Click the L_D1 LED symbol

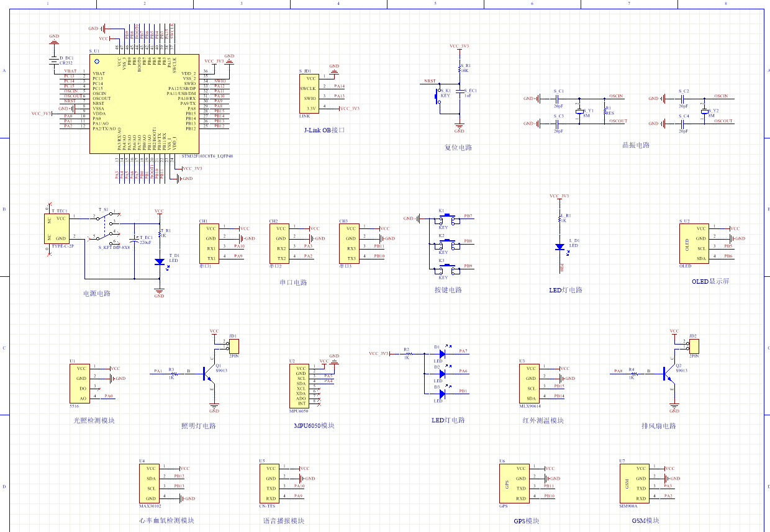tap(559, 246)
